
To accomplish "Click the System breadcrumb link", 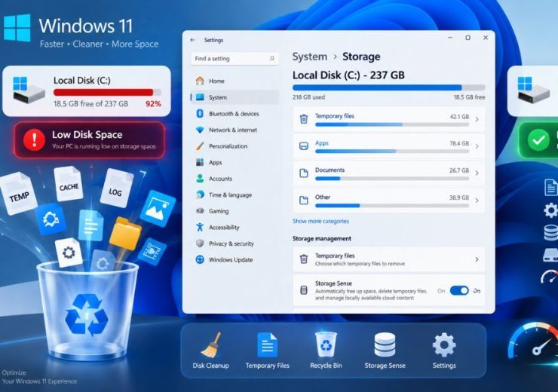I will [x=310, y=57].
